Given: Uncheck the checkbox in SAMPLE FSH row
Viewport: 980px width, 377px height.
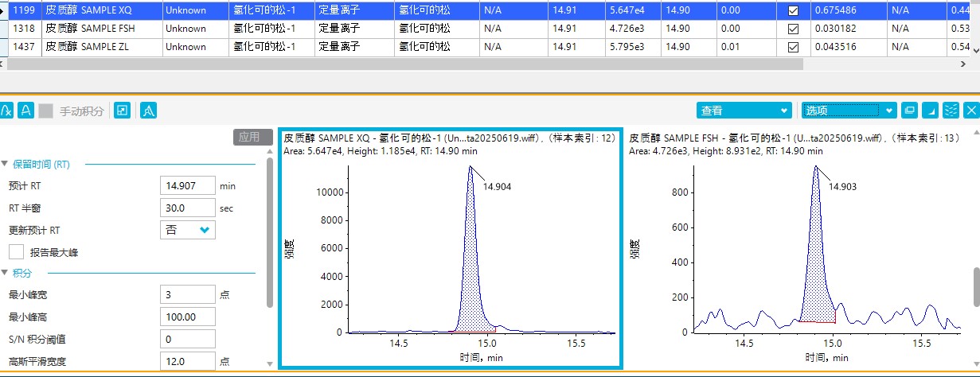Looking at the screenshot, I should (793, 29).
